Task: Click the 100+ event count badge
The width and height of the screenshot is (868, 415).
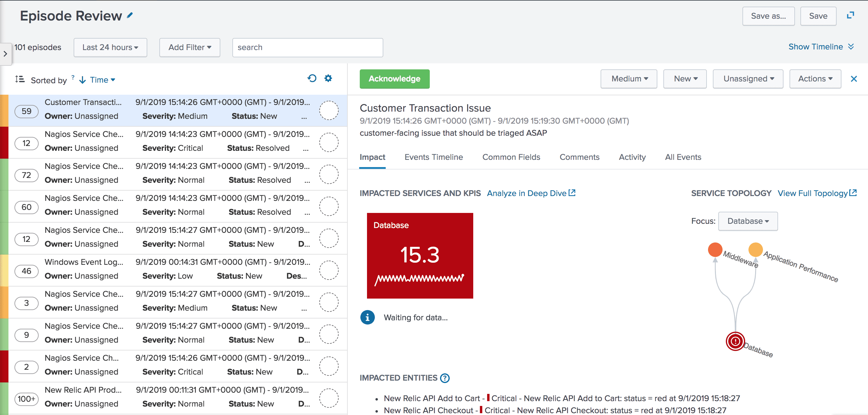Action: click(x=27, y=399)
